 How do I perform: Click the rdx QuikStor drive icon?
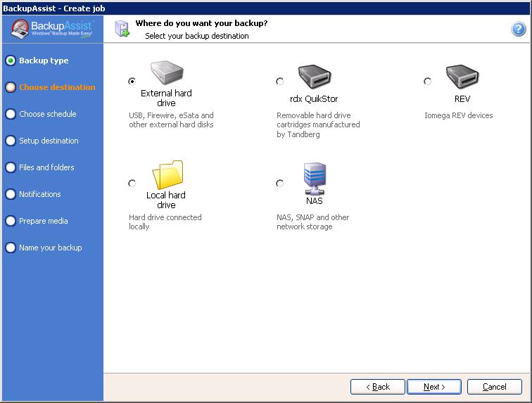[x=315, y=77]
